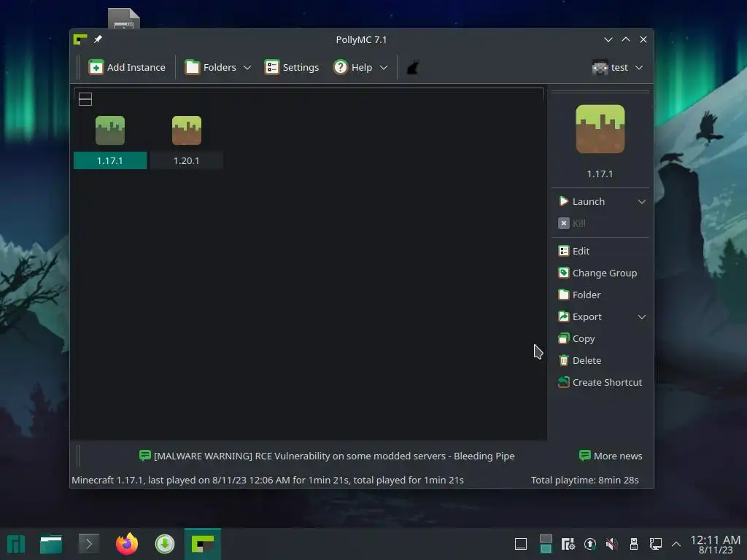Expand the Help dropdown arrow

384,68
